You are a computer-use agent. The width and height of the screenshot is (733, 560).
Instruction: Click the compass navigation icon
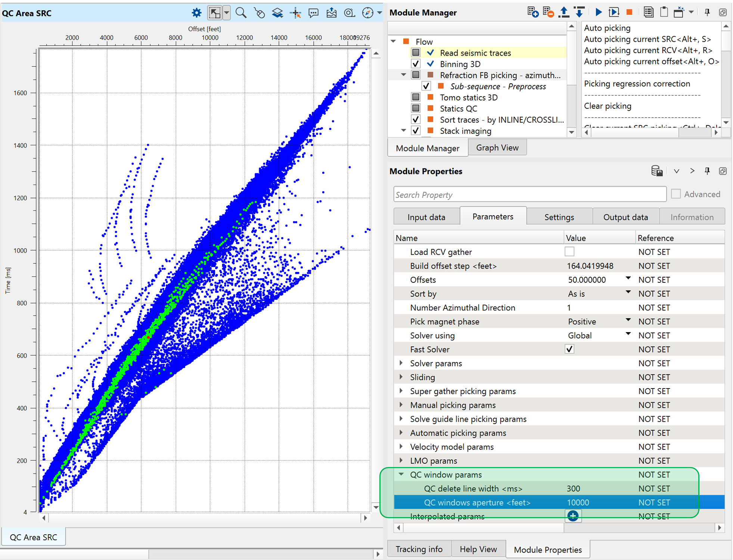pyautogui.click(x=367, y=13)
